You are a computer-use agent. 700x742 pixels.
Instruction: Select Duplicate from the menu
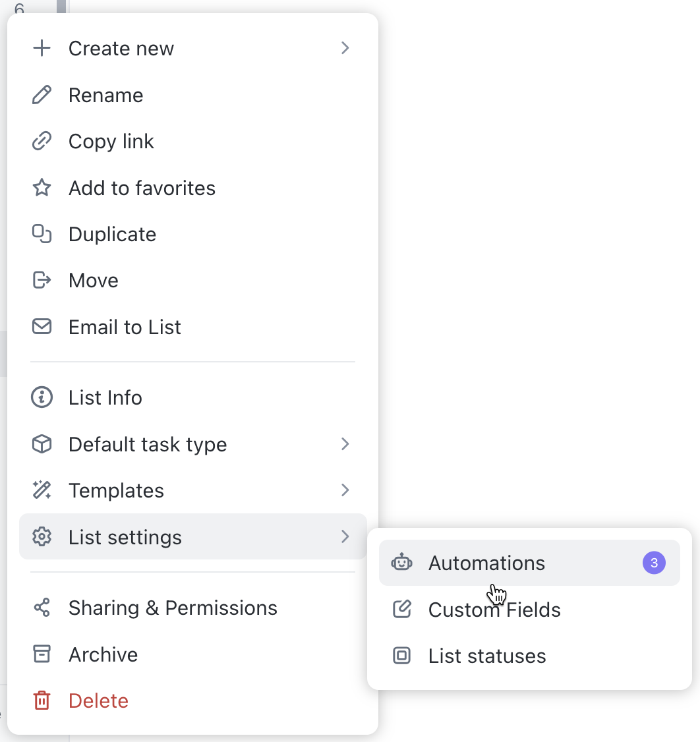[112, 234]
